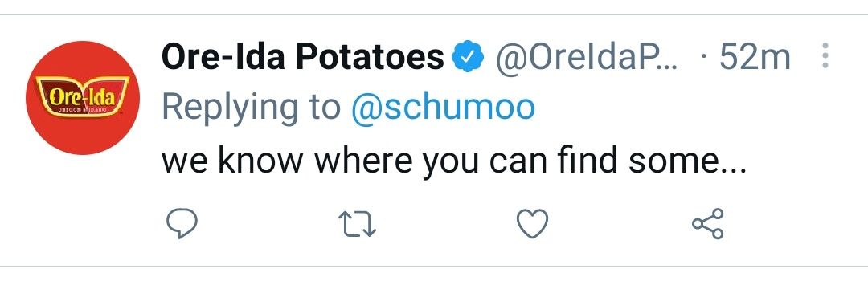Open the @schumoo profile link
This screenshot has width=868, height=289.
point(443,108)
